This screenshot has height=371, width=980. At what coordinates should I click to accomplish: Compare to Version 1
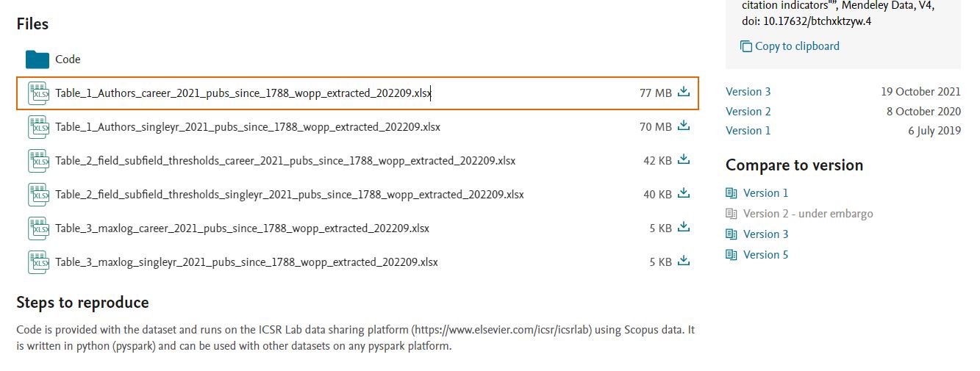765,193
